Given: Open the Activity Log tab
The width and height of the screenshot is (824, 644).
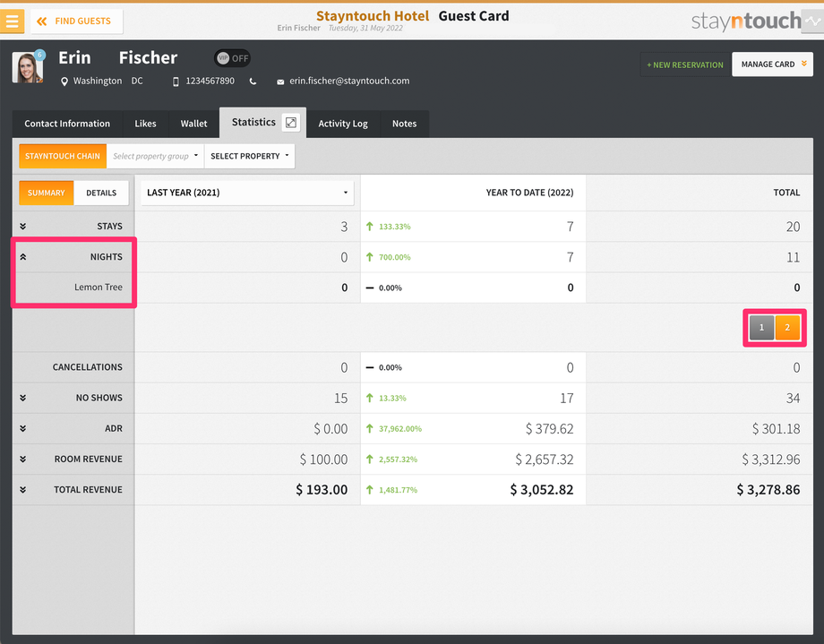Looking at the screenshot, I should tap(343, 124).
